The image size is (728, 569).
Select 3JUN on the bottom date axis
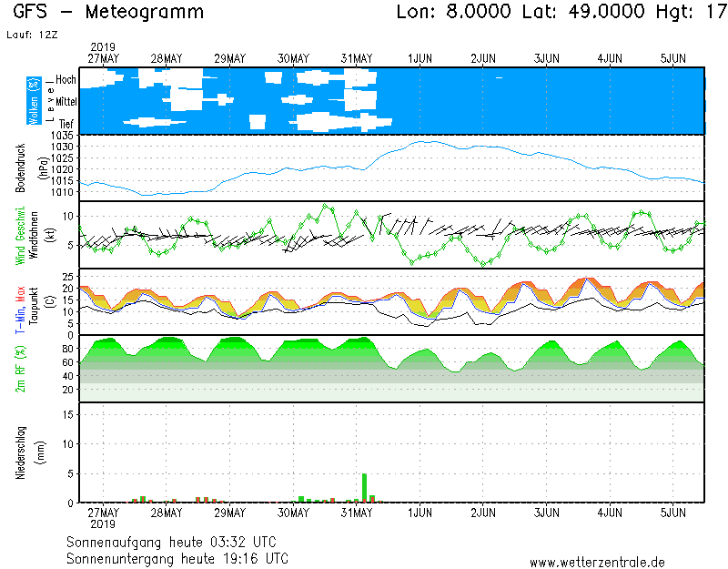pos(546,513)
